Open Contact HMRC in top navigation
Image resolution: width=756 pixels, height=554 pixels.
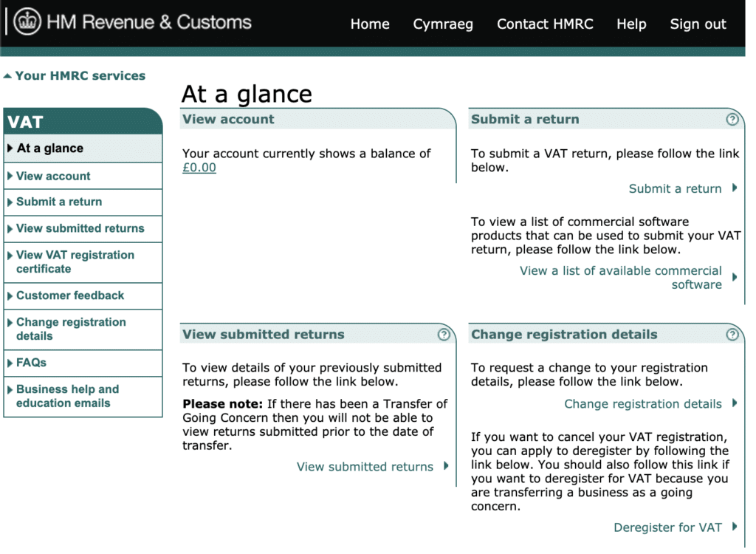click(545, 24)
